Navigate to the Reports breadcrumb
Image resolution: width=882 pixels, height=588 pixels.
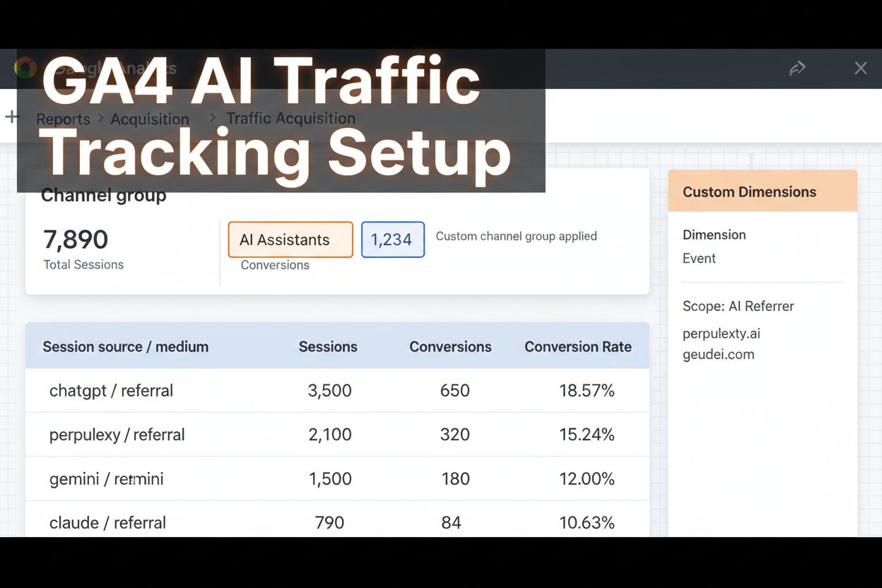(x=63, y=119)
